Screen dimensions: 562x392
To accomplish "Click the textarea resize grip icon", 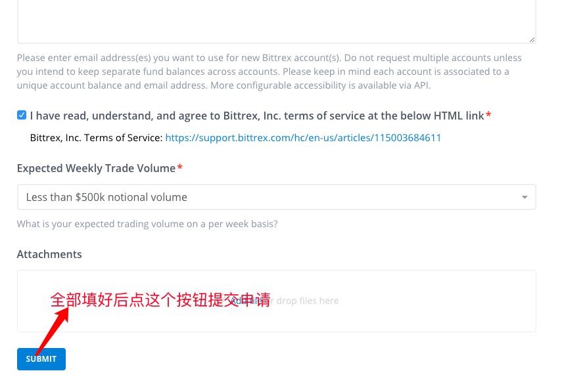I will pos(530,37).
